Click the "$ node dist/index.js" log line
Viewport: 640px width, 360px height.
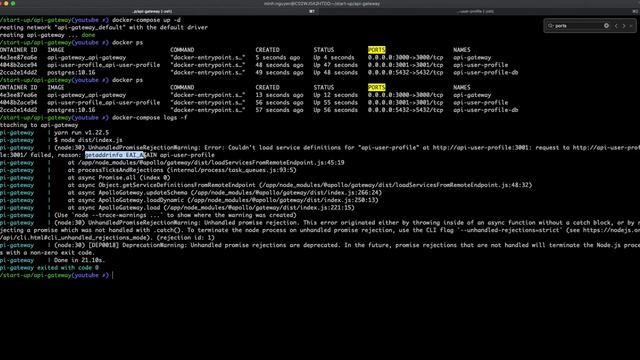88,140
